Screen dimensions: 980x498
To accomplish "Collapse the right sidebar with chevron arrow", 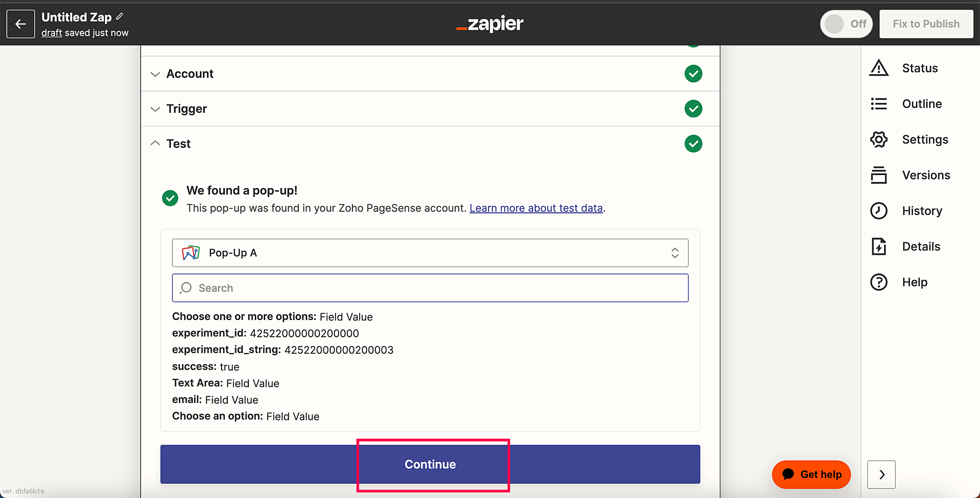I will point(881,474).
